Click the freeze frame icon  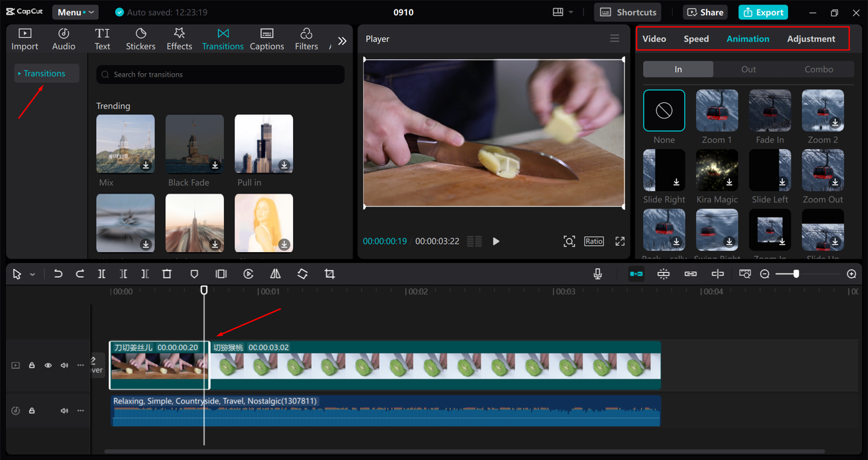click(221, 274)
